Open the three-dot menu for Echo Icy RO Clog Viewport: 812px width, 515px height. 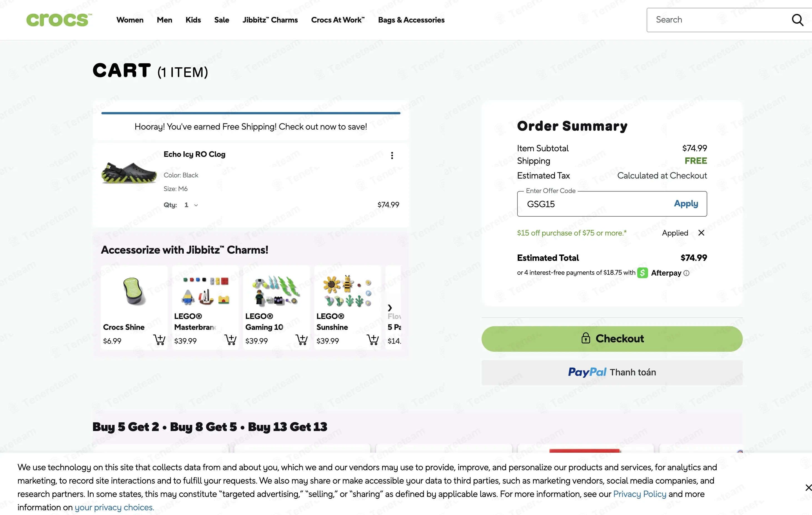click(x=392, y=155)
